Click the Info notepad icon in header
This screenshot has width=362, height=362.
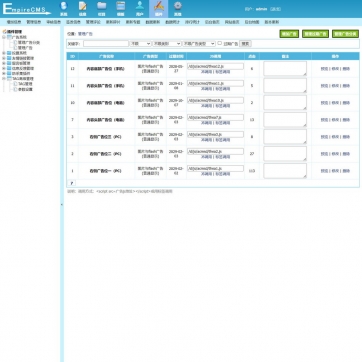point(83,8)
